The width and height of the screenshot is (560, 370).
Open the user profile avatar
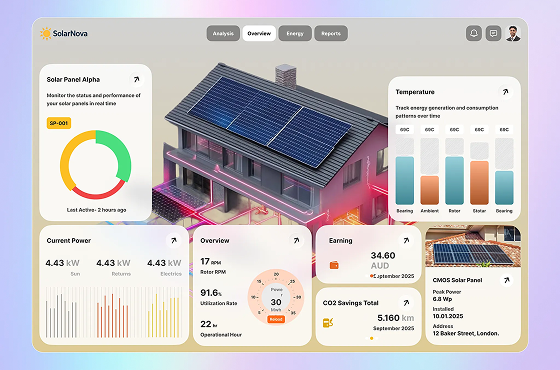(513, 33)
